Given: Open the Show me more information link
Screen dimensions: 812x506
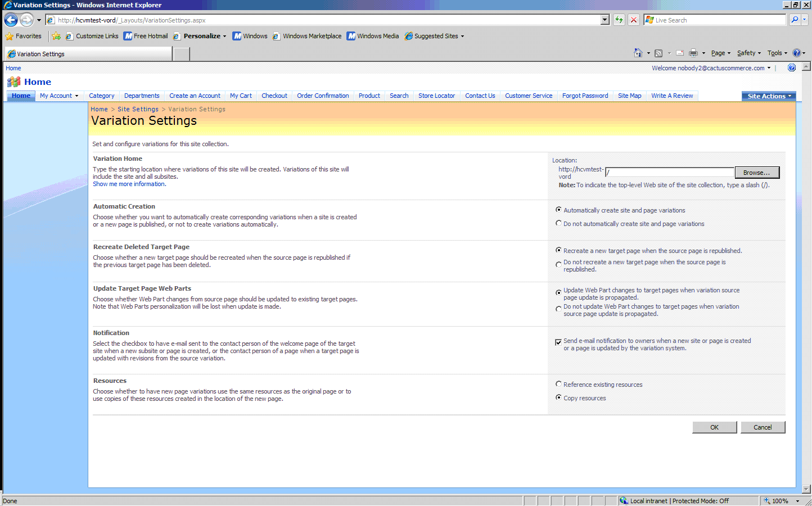Looking at the screenshot, I should [129, 184].
